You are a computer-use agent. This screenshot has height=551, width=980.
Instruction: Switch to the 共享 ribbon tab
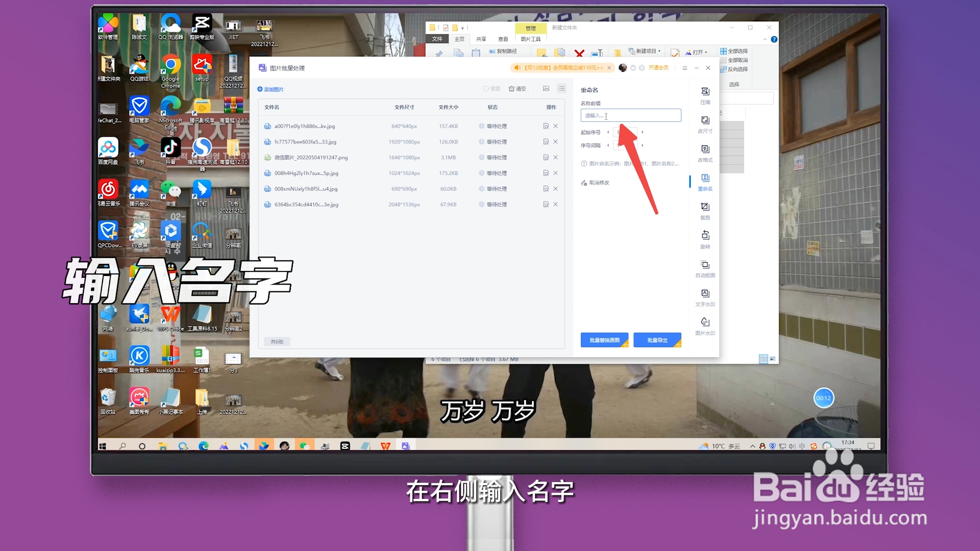pyautogui.click(x=481, y=39)
